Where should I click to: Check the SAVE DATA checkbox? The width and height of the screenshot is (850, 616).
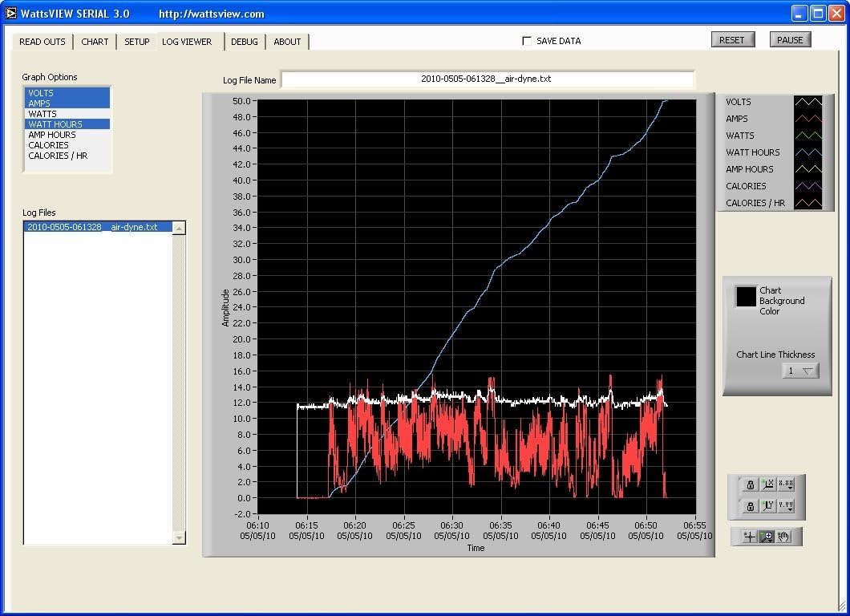[527, 40]
